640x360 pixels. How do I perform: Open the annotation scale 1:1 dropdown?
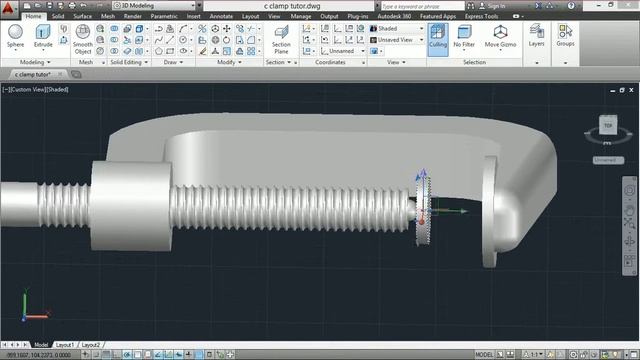click(x=533, y=354)
